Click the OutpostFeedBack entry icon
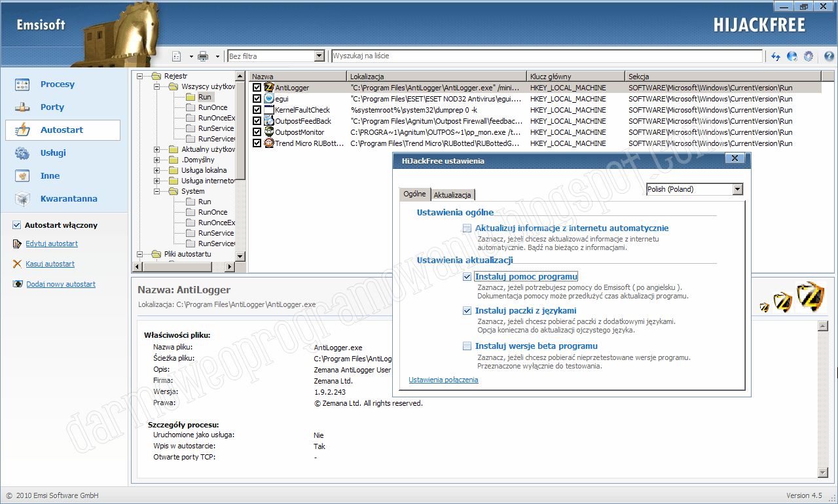838x504 pixels. click(x=268, y=121)
